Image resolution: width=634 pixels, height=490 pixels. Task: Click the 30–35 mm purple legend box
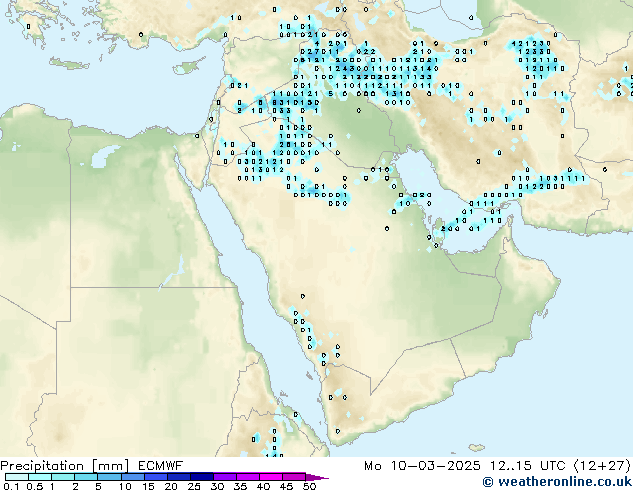click(x=224, y=477)
